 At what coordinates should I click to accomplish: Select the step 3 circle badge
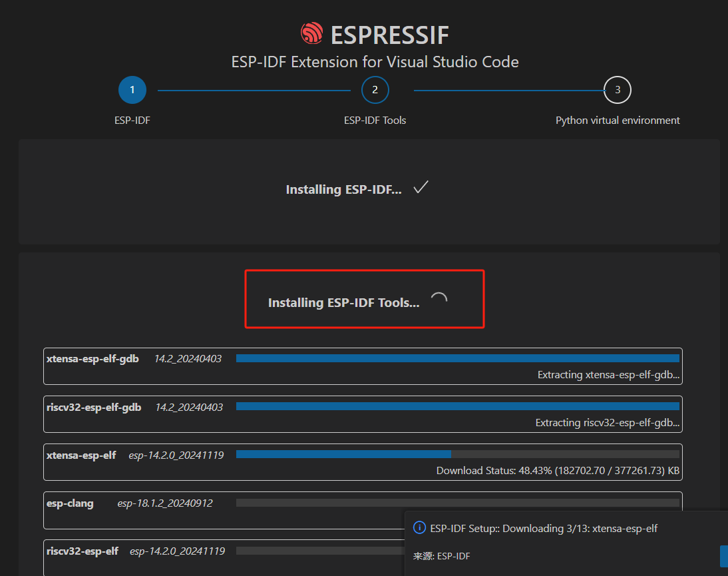[618, 89]
